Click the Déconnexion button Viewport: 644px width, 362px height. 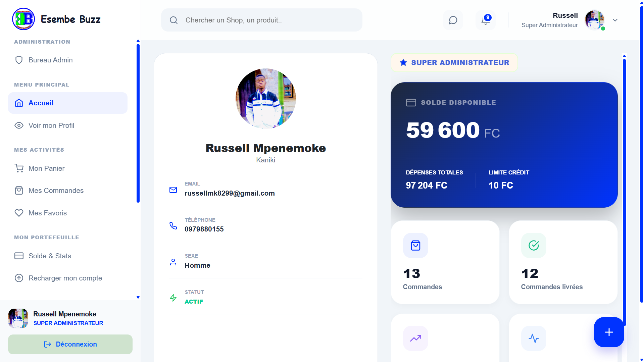(x=70, y=344)
